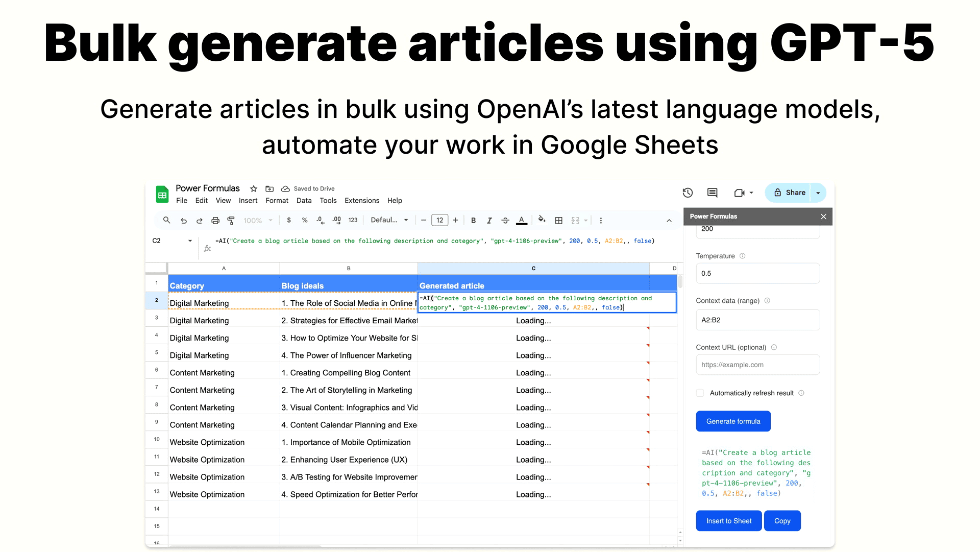Click the redo arrow in toolbar
The width and height of the screenshot is (980, 552).
tap(200, 221)
